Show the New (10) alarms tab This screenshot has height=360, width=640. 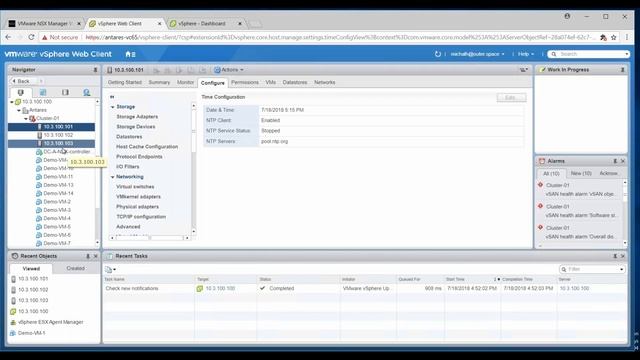tap(581, 173)
